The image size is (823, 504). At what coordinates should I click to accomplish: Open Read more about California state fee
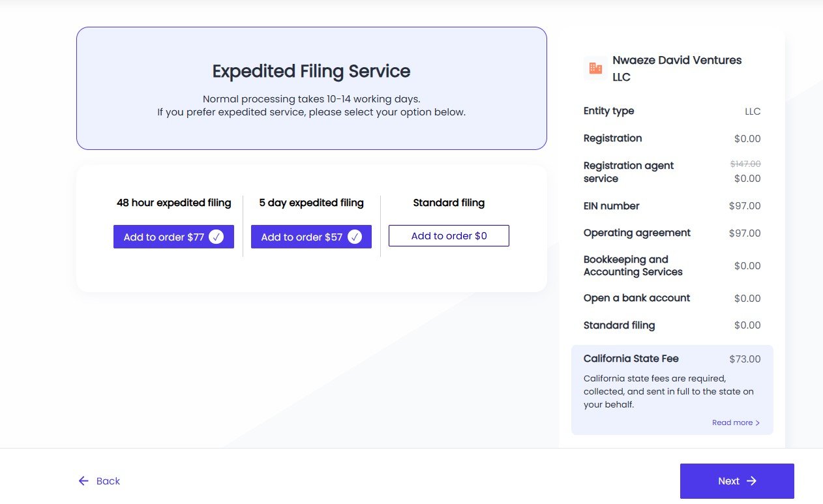(x=736, y=422)
